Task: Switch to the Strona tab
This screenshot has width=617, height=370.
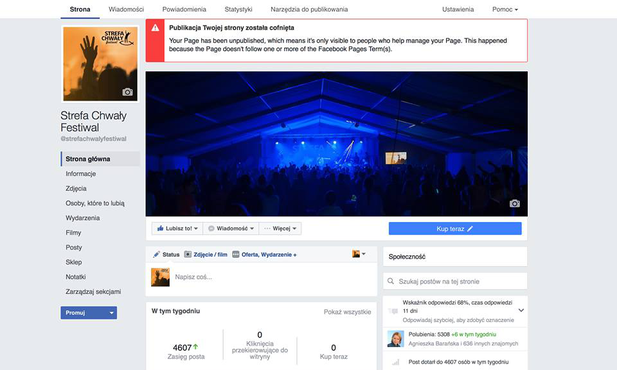Action: 80,9
